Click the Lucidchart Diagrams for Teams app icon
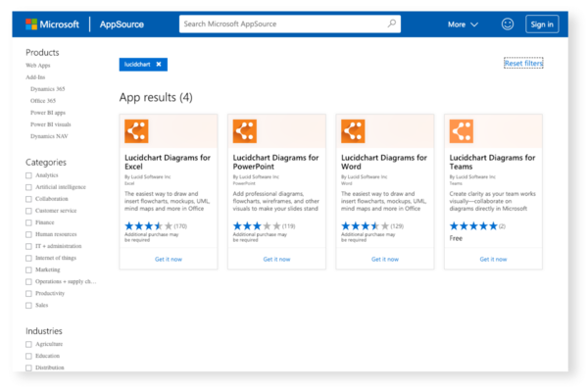The width and height of the screenshot is (588, 391). (x=462, y=131)
